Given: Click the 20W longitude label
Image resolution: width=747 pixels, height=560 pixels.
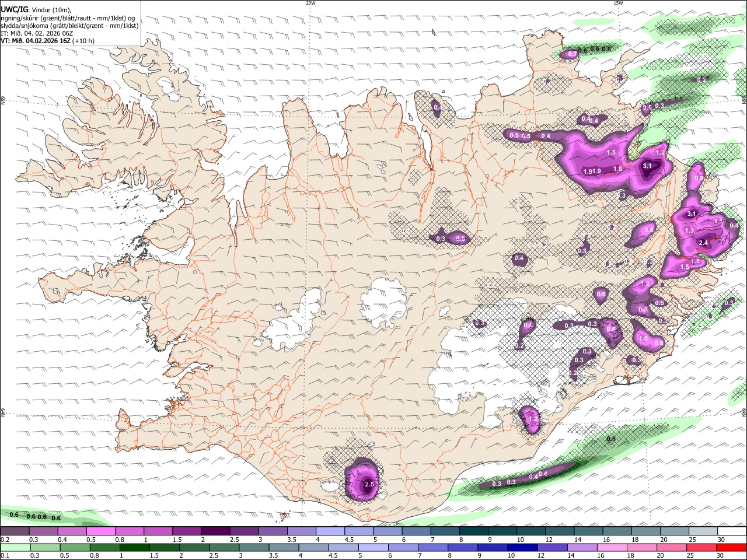Looking at the screenshot, I should tap(310, 3).
